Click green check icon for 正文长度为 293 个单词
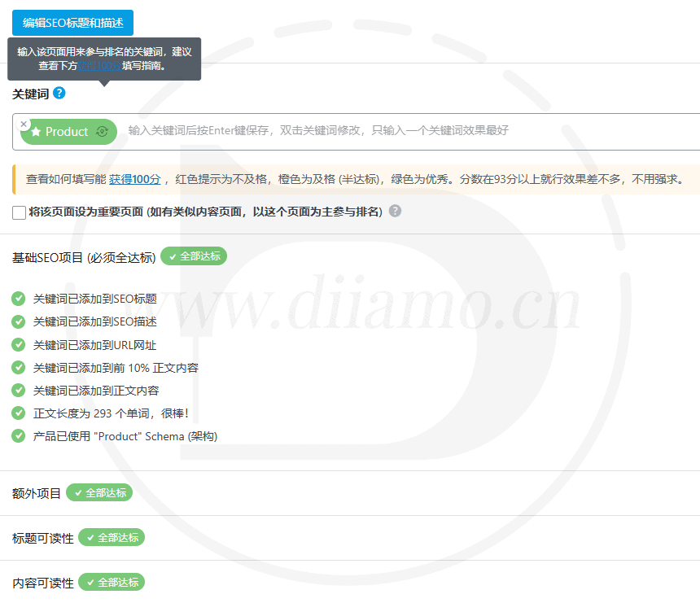 (x=18, y=413)
